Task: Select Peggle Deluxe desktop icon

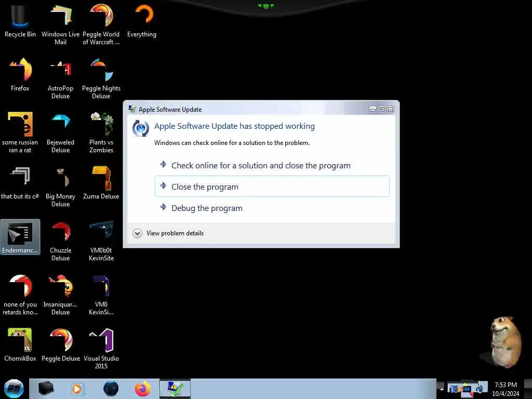Action: click(60, 345)
